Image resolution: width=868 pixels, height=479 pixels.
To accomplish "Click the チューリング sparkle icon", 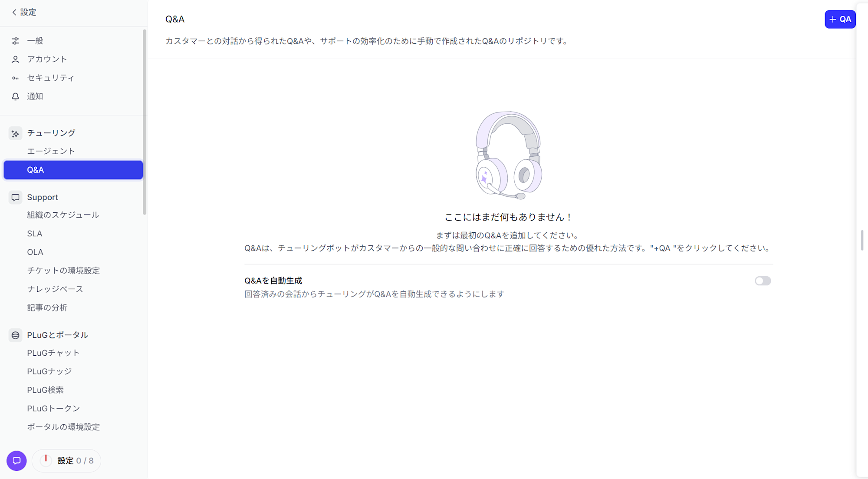I will pos(15,133).
